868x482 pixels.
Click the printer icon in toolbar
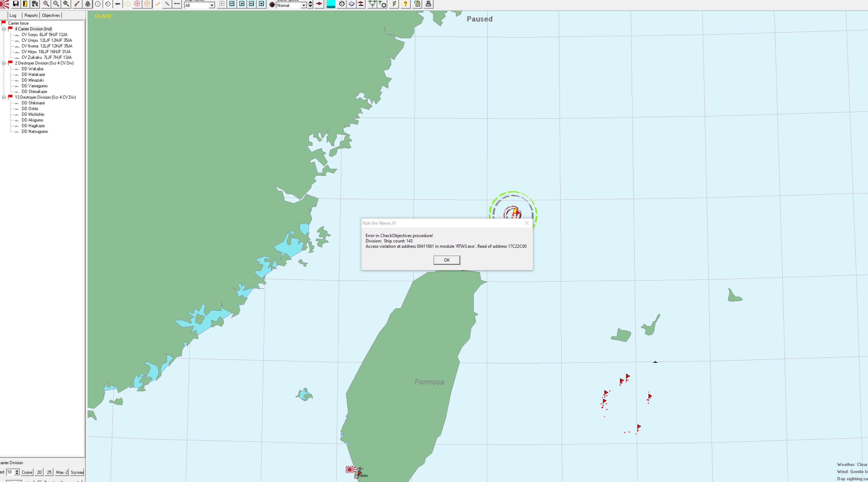[428, 4]
